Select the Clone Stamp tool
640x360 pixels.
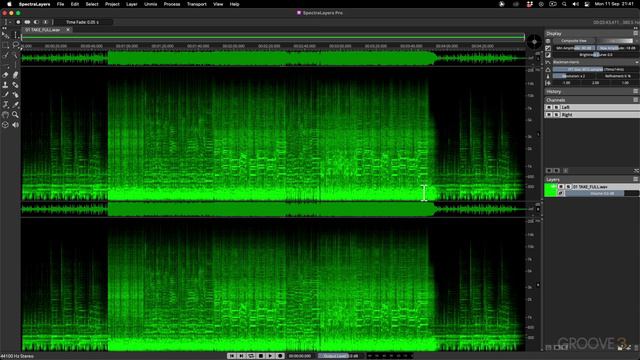click(x=5, y=85)
